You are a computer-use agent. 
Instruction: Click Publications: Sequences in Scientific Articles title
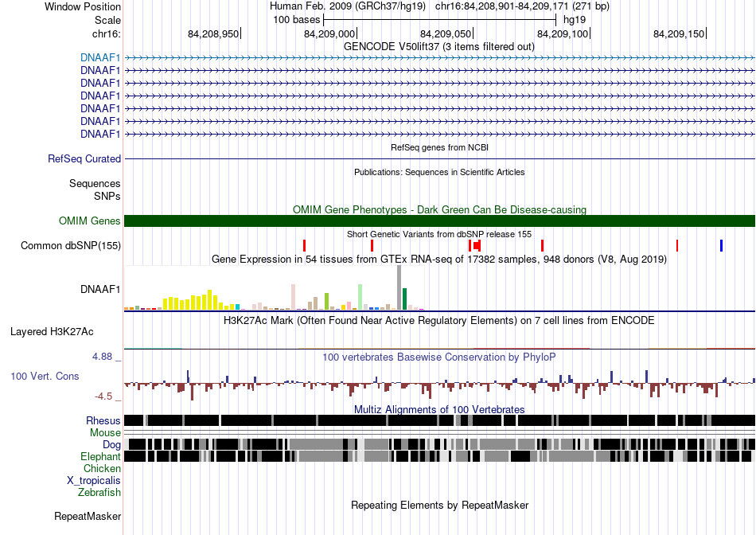click(x=439, y=172)
